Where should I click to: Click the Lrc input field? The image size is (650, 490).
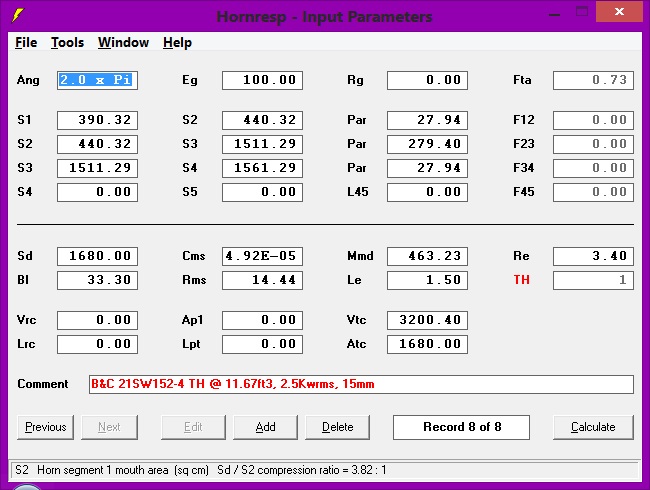coord(97,344)
